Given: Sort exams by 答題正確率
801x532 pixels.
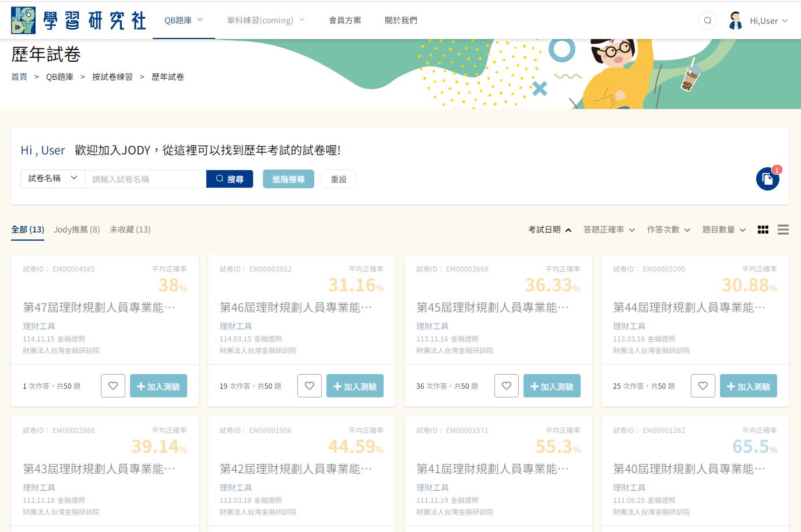Looking at the screenshot, I should pos(609,230).
